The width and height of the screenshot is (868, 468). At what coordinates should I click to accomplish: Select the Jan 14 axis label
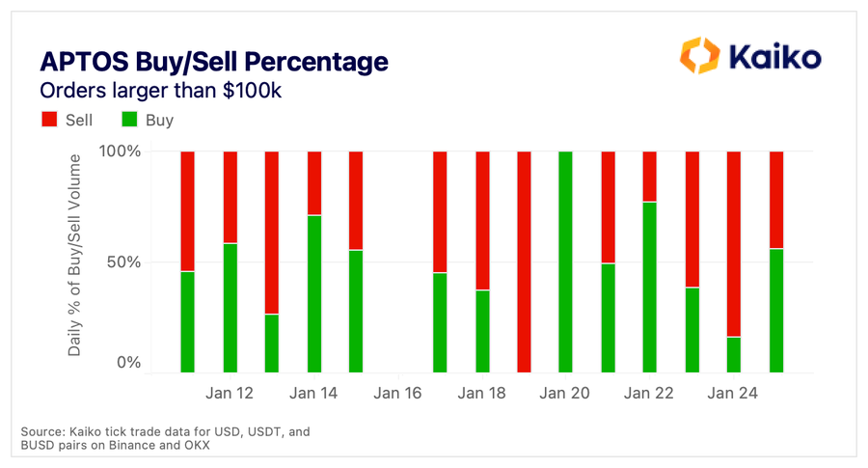pyautogui.click(x=313, y=394)
